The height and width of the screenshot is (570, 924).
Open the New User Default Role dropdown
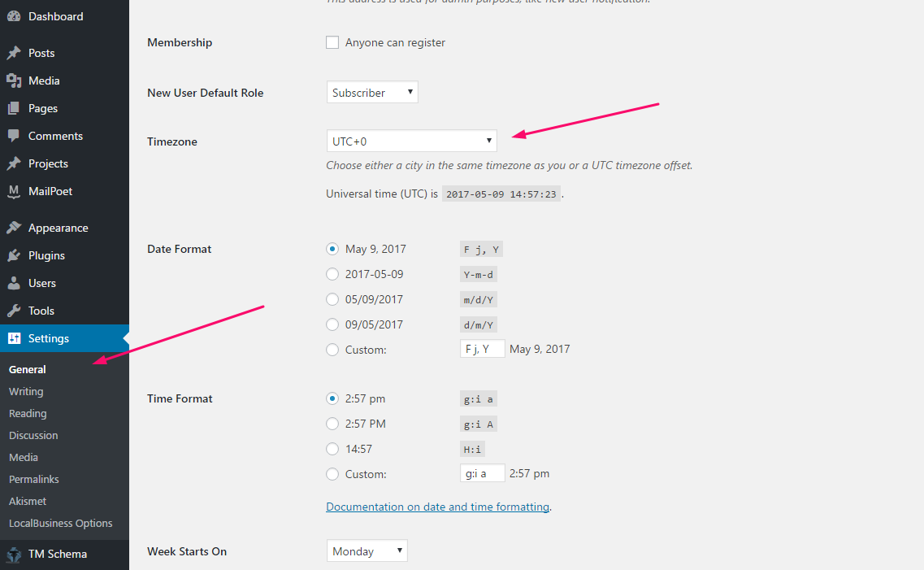click(372, 92)
